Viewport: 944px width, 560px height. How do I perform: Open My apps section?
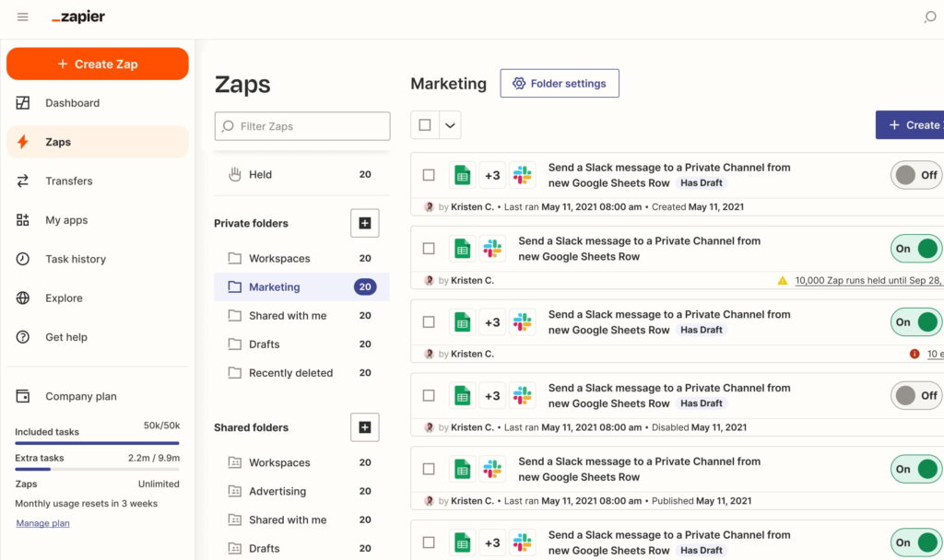98,220
